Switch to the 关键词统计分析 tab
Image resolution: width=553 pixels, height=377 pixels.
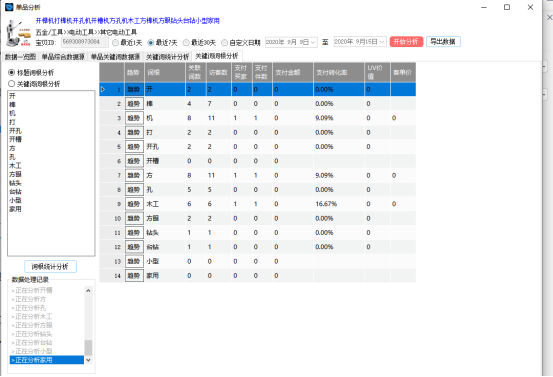tap(167, 56)
